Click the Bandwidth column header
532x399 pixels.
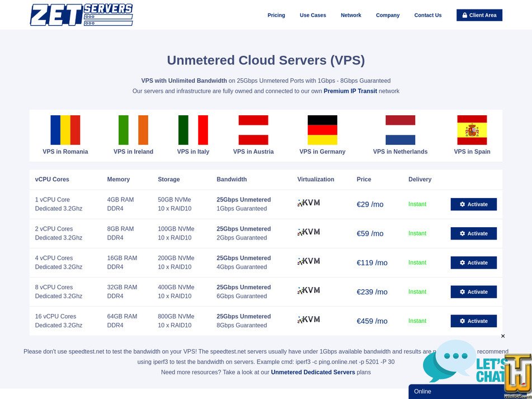pyautogui.click(x=232, y=179)
